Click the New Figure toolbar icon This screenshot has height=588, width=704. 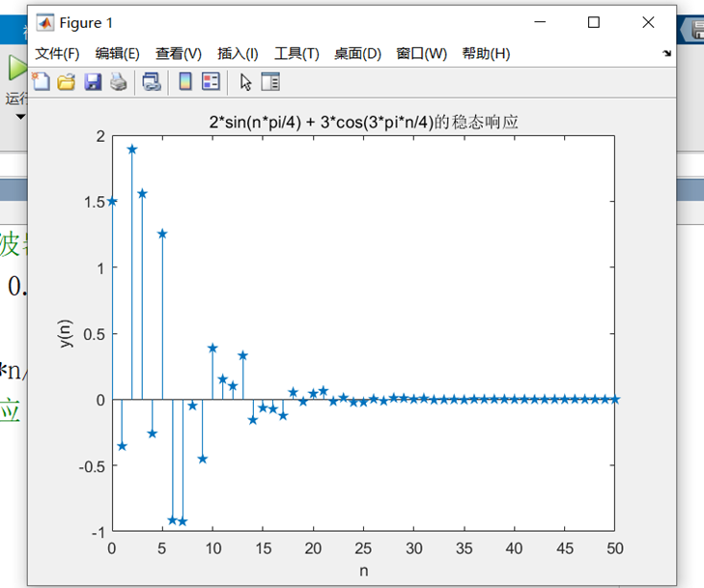[41, 82]
